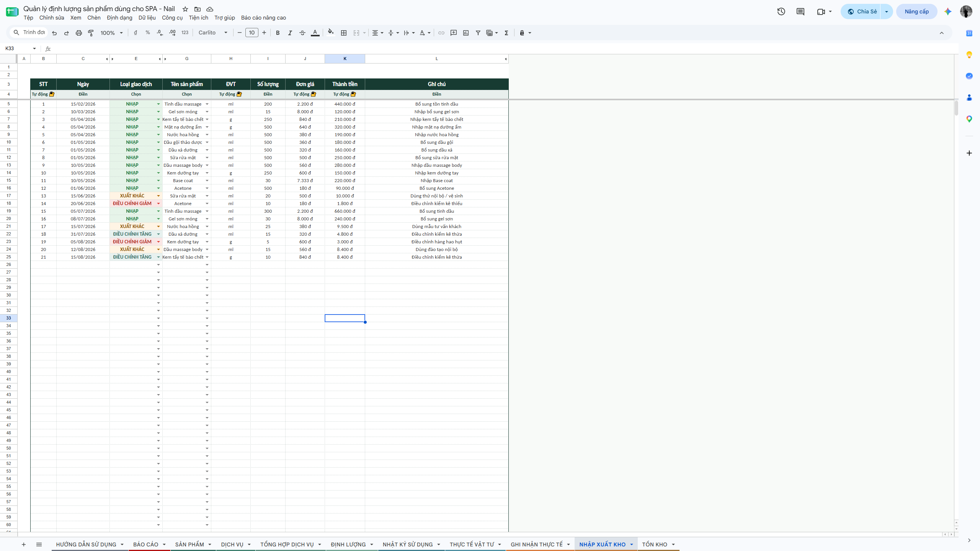
Task: Click the functions sigma icon
Action: (x=506, y=33)
